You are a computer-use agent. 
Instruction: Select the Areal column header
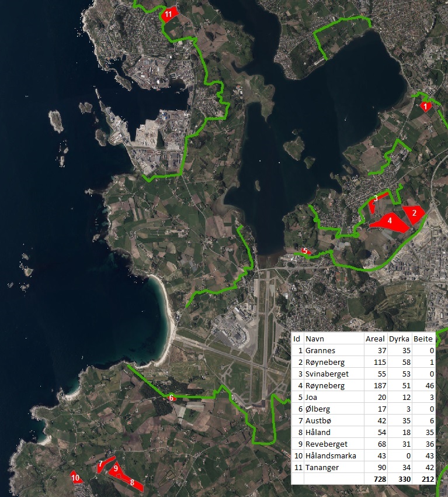tap(375, 339)
